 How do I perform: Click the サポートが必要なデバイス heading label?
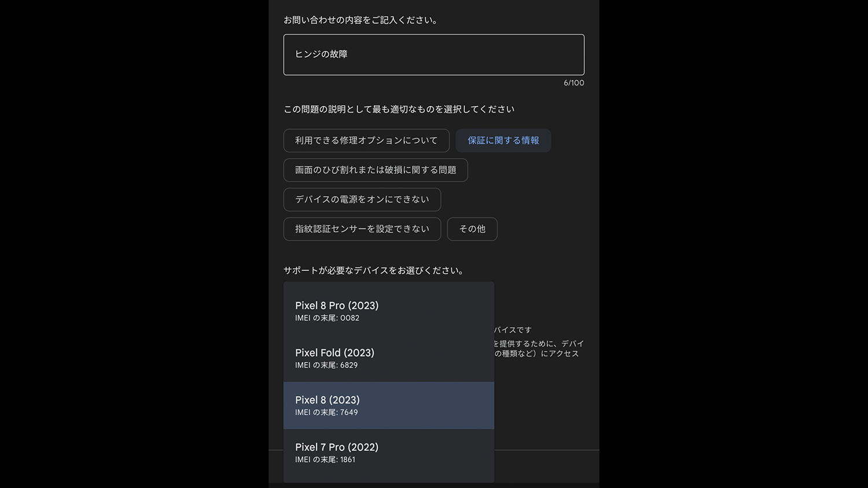374,271
